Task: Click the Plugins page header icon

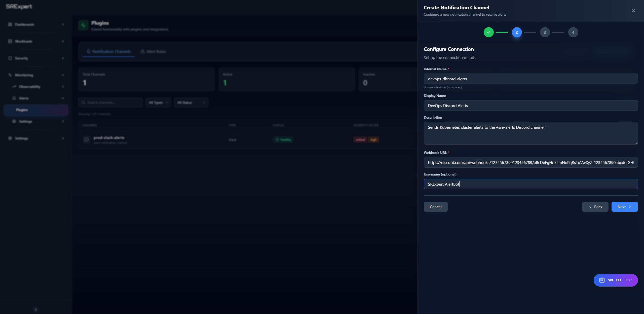Action: [x=83, y=25]
